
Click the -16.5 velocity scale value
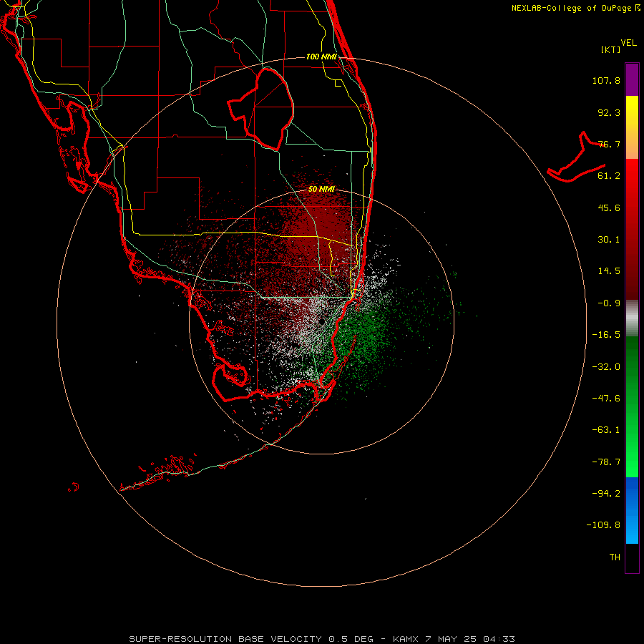click(606, 335)
